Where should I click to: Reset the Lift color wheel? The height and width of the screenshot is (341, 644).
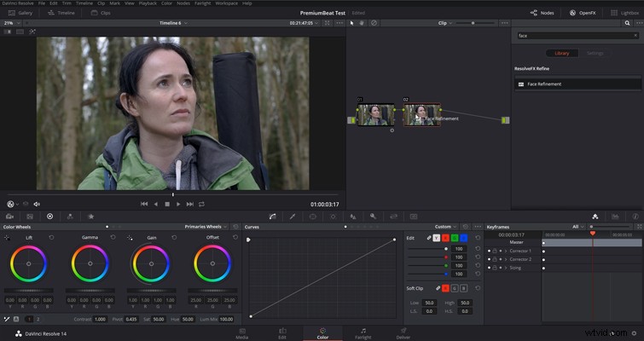(51, 238)
